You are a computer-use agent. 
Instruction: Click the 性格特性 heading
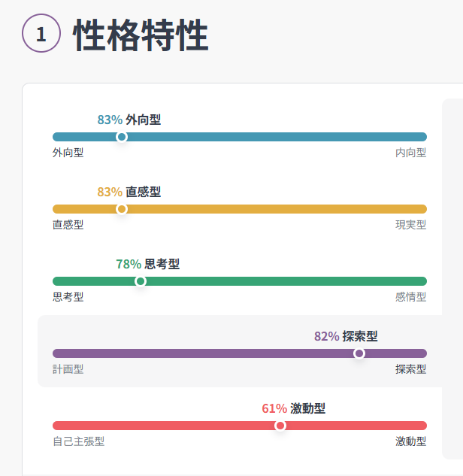(141, 35)
